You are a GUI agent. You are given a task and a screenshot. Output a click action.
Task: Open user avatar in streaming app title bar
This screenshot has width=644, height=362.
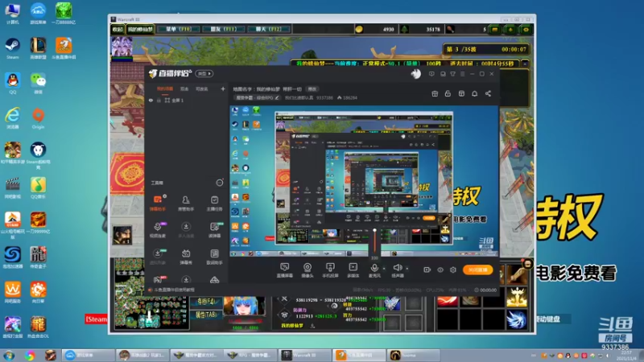415,74
